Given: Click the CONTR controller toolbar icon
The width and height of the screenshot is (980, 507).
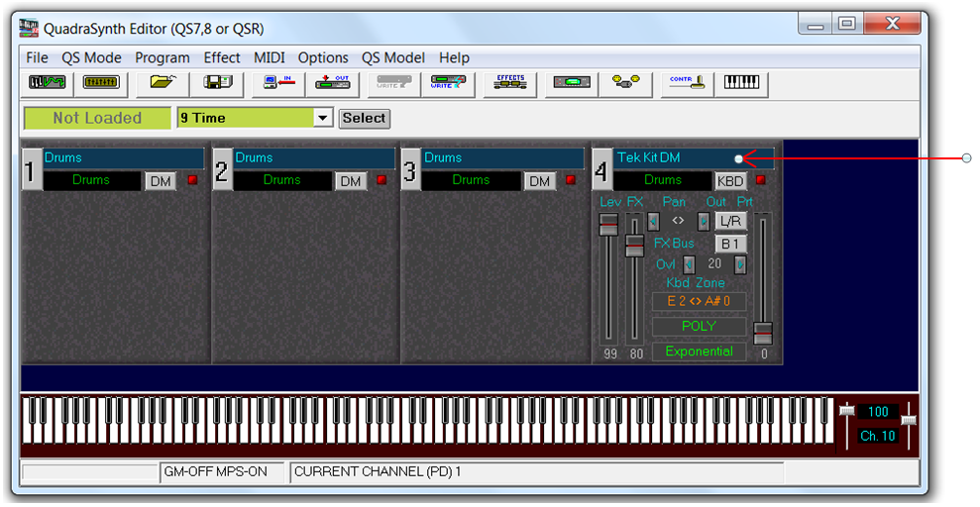Looking at the screenshot, I should tap(686, 84).
